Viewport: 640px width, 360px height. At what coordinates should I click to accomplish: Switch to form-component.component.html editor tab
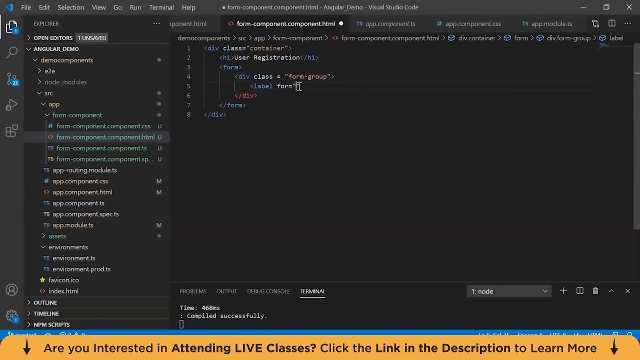285,24
